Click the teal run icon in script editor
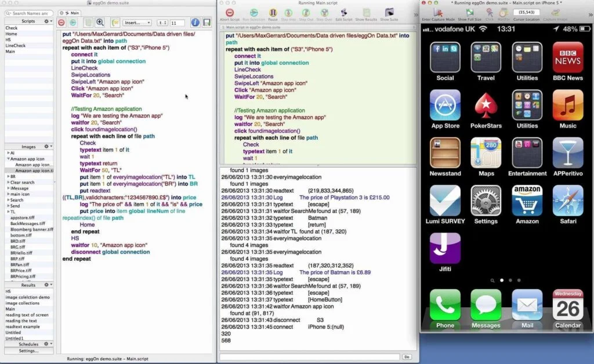 [73, 23]
